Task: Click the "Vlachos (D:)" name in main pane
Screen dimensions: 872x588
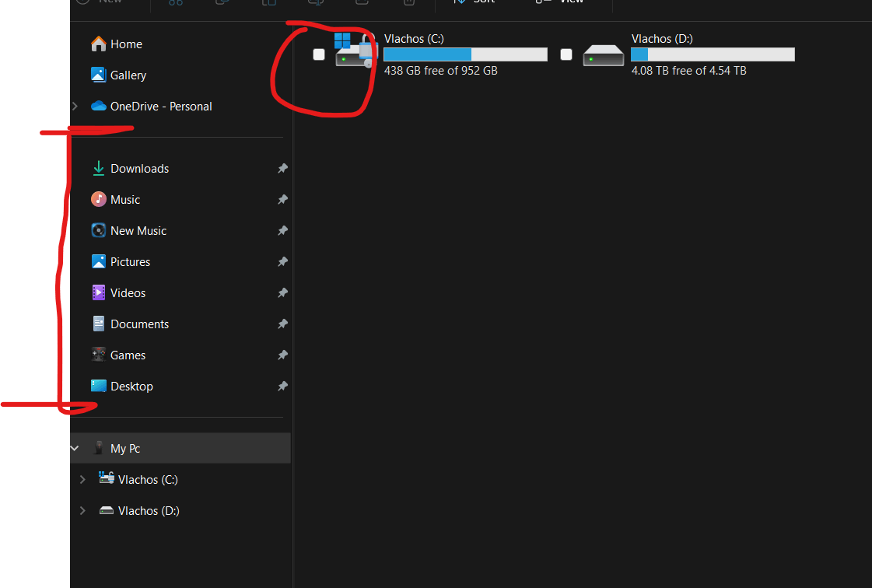Action: coord(662,39)
